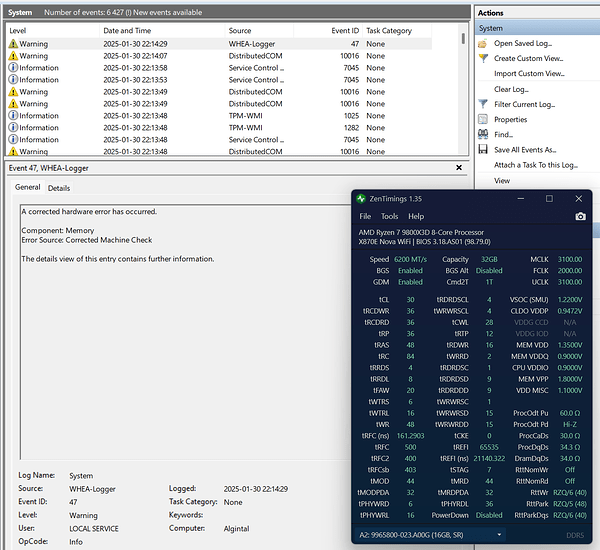Click the PowerDown value Disabled

point(489,515)
